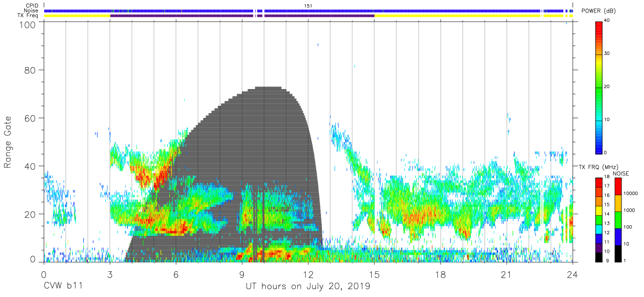
Task: Click the 11 label on TX FRQ scale
Action: [x=607, y=242]
